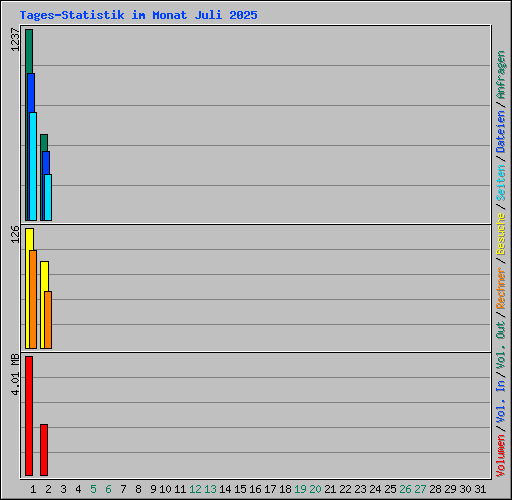
Task: Click the green weekend day 5 label
Action: [93, 489]
